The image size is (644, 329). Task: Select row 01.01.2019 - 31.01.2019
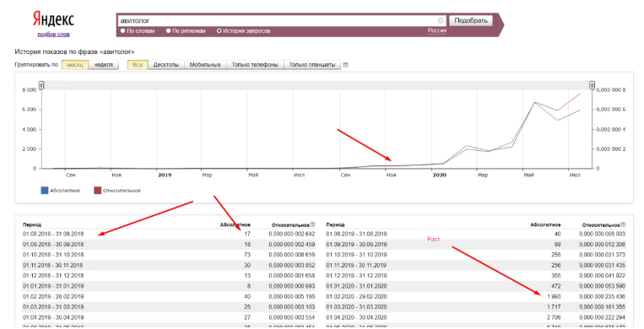[x=169, y=286]
